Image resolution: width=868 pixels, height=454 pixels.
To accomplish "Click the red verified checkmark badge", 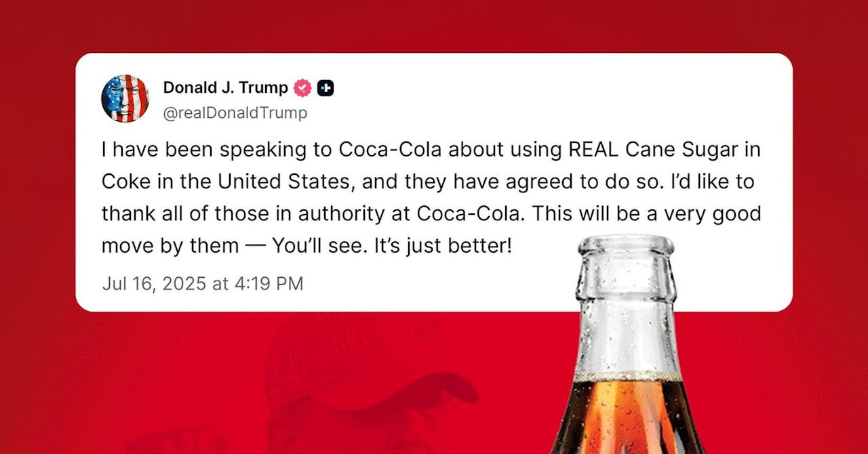I will point(302,88).
